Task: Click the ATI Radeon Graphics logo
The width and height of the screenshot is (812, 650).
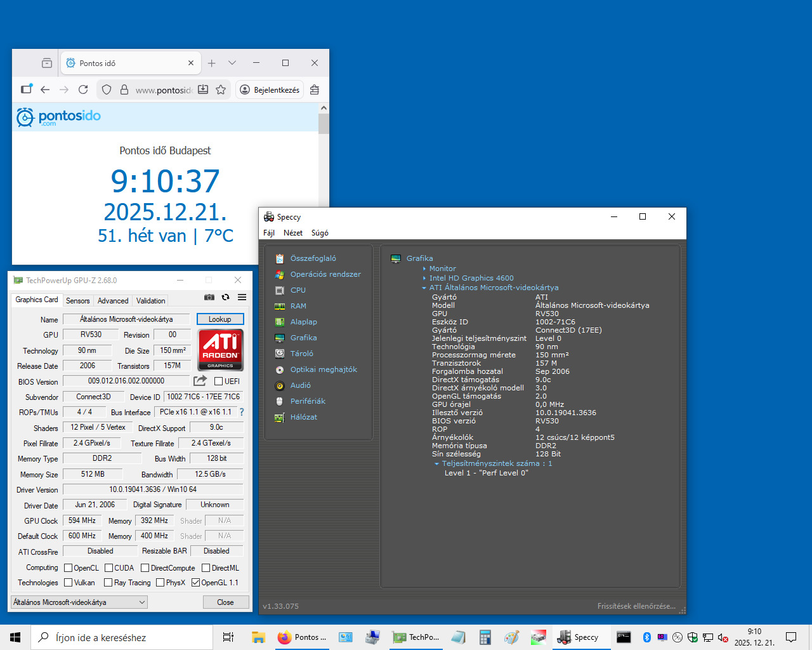Action: pyautogui.click(x=221, y=350)
